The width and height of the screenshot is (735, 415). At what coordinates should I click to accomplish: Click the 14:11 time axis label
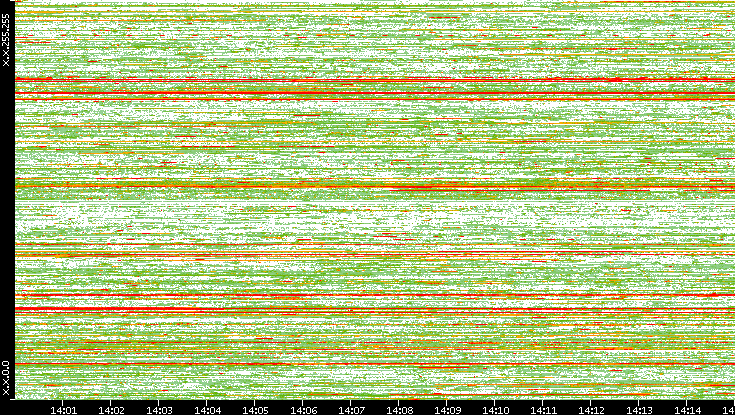point(543,410)
